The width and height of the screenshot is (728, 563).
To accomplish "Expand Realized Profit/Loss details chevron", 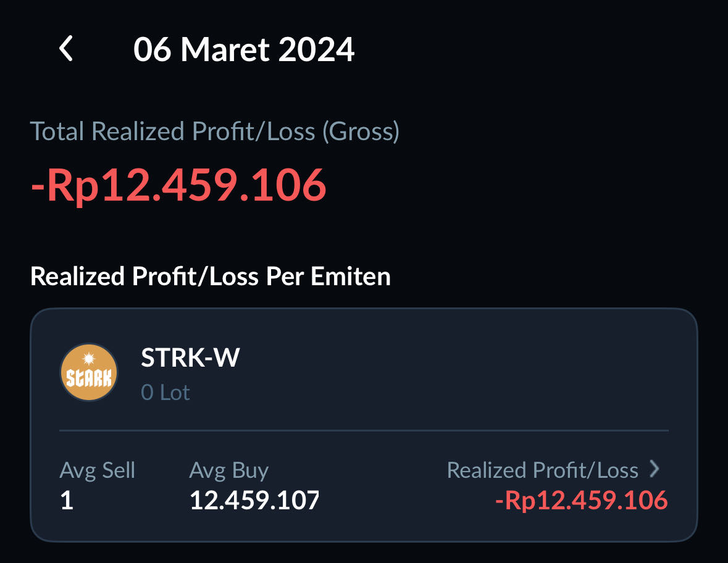I will point(655,470).
